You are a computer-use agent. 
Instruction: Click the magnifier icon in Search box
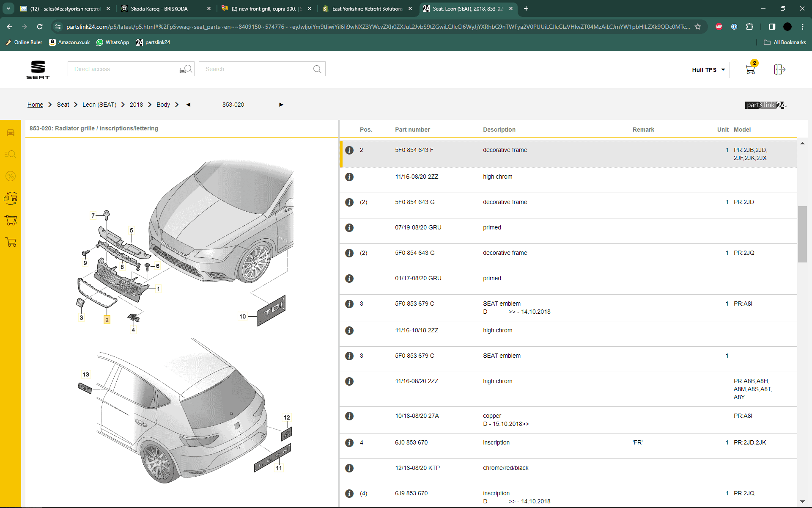tap(317, 69)
